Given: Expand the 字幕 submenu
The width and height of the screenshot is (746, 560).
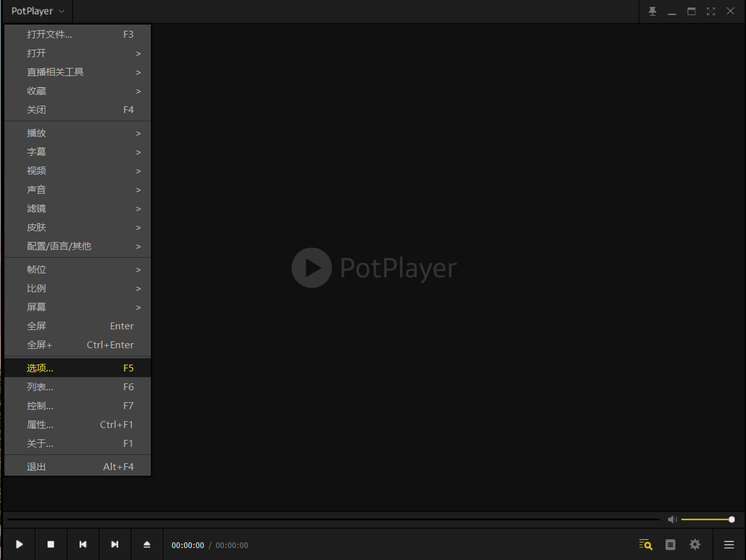Looking at the screenshot, I should click(77, 151).
